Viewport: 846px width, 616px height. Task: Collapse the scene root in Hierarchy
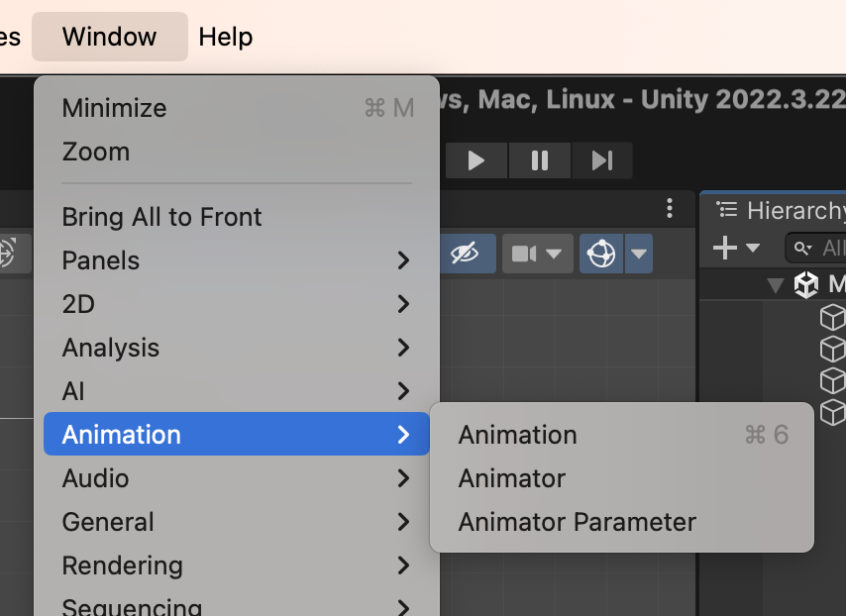[x=776, y=286]
